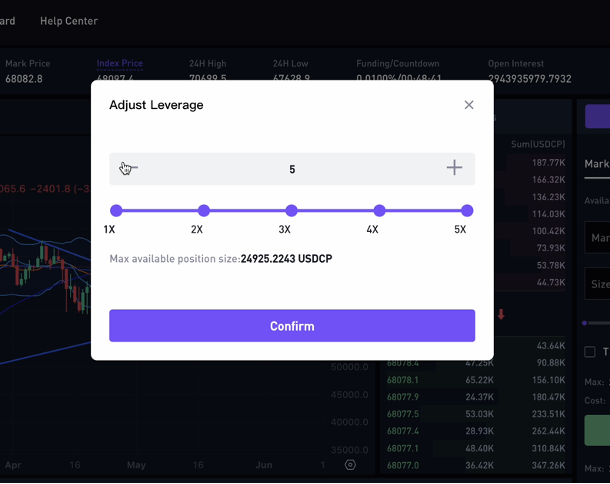Select the Mark tab in order panel

[x=596, y=164]
